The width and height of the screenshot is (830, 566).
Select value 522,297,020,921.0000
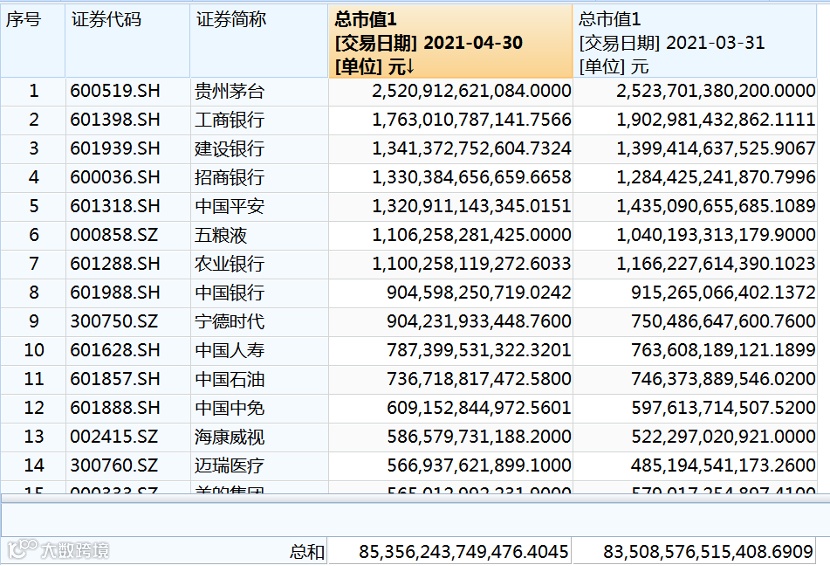coord(723,436)
